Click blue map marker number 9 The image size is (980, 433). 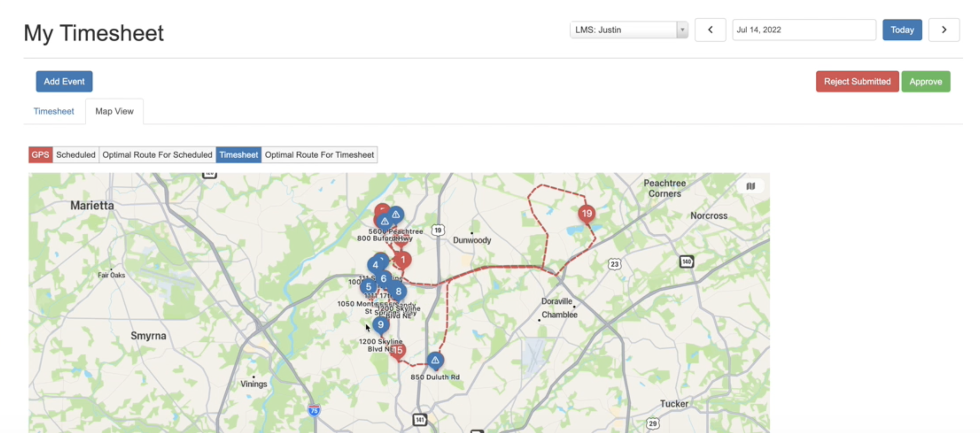point(381,324)
